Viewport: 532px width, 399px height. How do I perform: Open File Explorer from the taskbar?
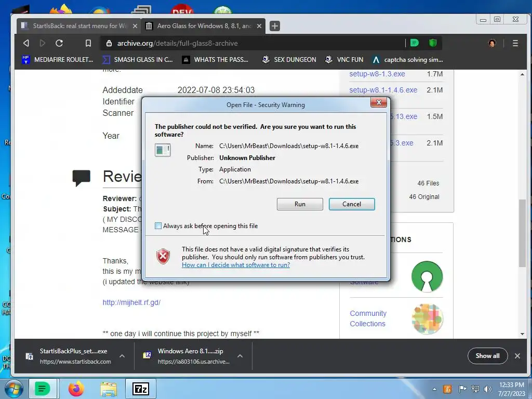[109, 389]
